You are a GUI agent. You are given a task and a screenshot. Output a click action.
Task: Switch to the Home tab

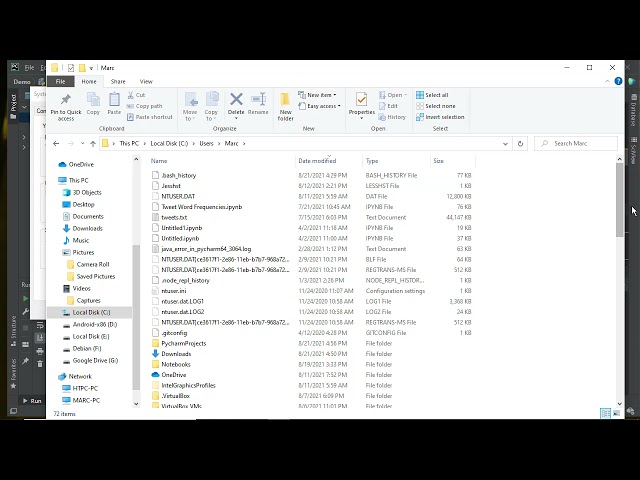pyautogui.click(x=89, y=82)
